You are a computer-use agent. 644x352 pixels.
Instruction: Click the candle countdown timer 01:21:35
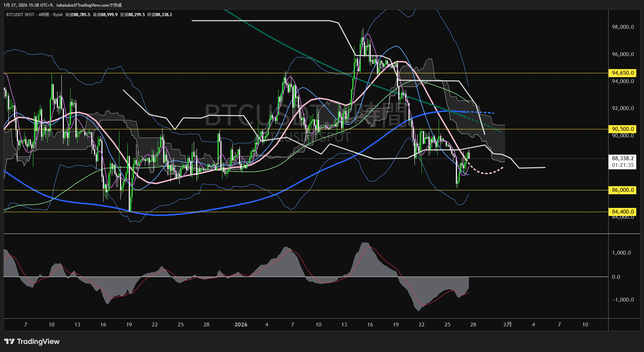coord(623,165)
